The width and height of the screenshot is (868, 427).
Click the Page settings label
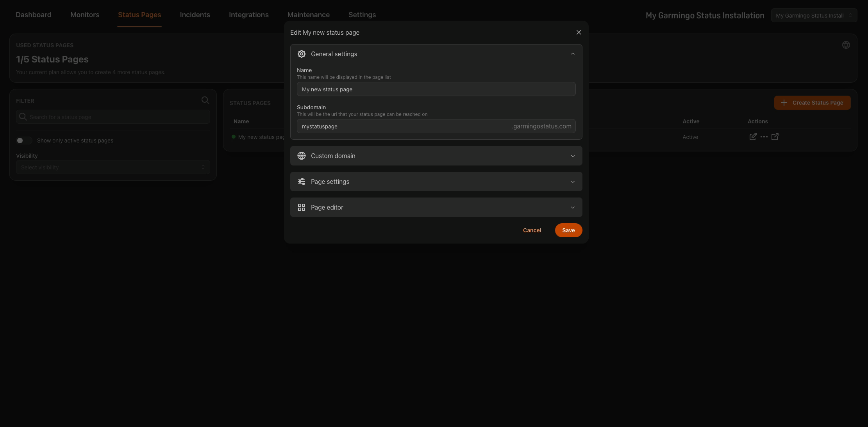pyautogui.click(x=330, y=181)
